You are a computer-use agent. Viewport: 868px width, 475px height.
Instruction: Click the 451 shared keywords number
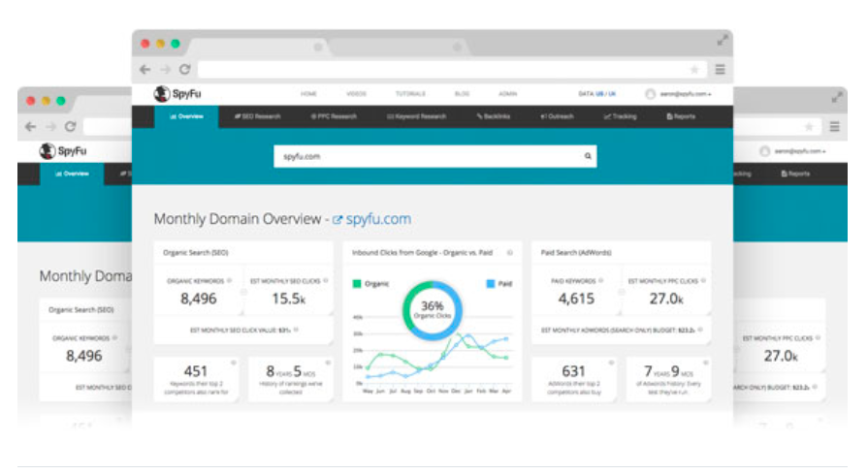(x=195, y=371)
